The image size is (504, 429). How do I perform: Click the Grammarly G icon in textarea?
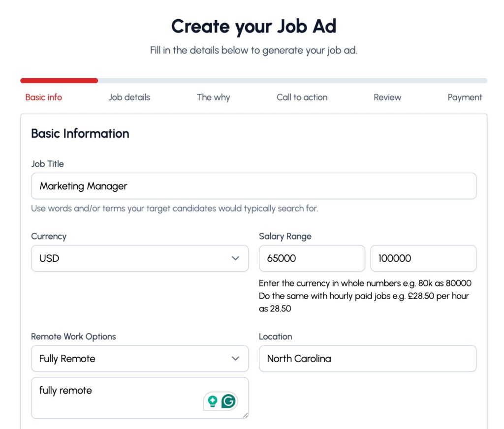[228, 401]
